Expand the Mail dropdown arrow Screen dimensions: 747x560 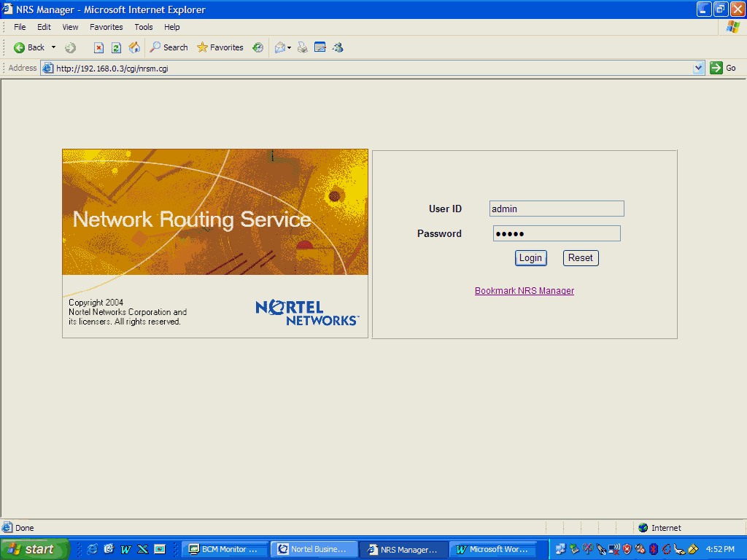[x=289, y=47]
